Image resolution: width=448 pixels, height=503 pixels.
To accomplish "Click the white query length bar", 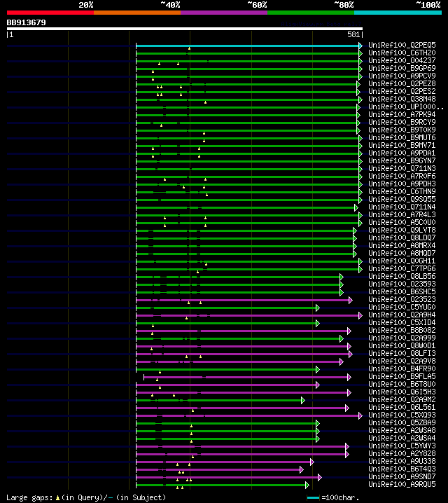I will tap(185, 29).
